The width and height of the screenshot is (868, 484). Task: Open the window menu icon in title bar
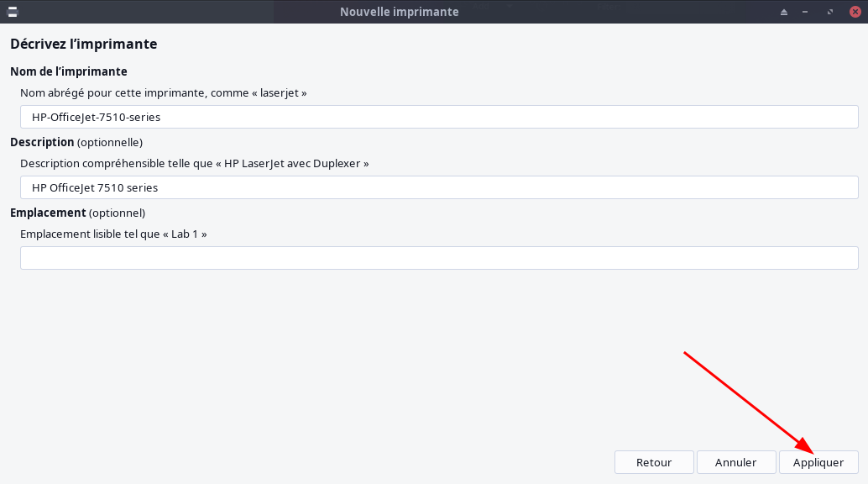point(13,12)
